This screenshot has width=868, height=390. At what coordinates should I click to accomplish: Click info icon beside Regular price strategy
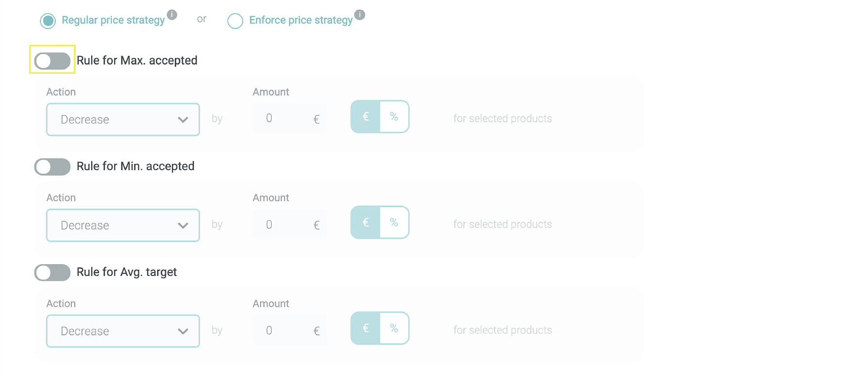pyautogui.click(x=172, y=15)
